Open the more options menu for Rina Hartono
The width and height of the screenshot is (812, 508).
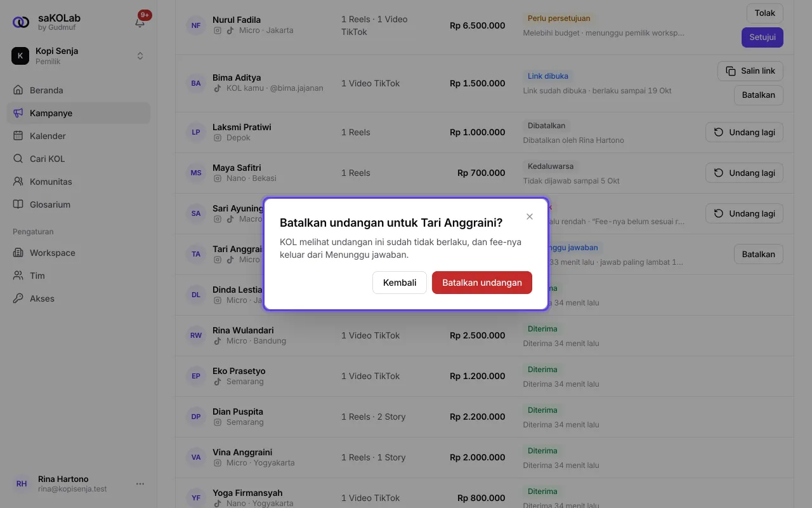click(x=140, y=484)
